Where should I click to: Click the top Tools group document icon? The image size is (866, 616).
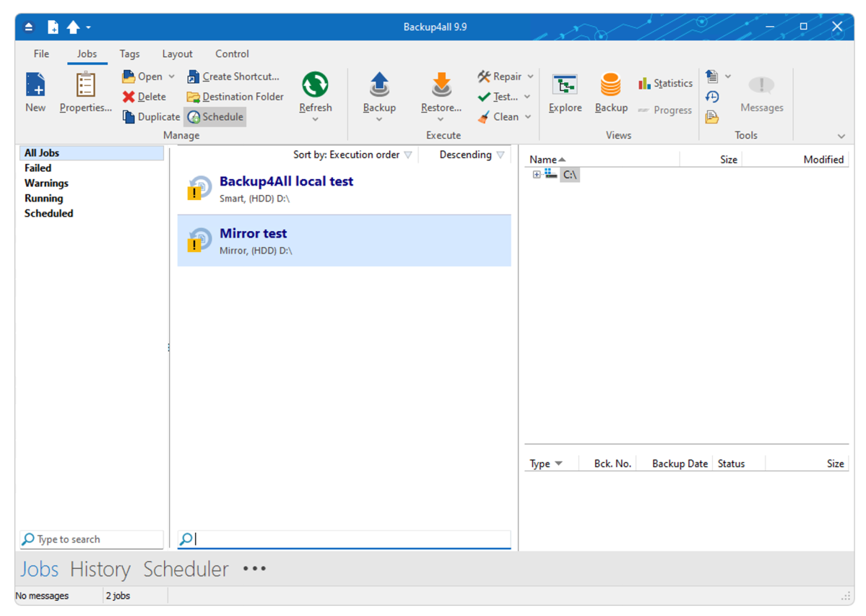coord(712,76)
